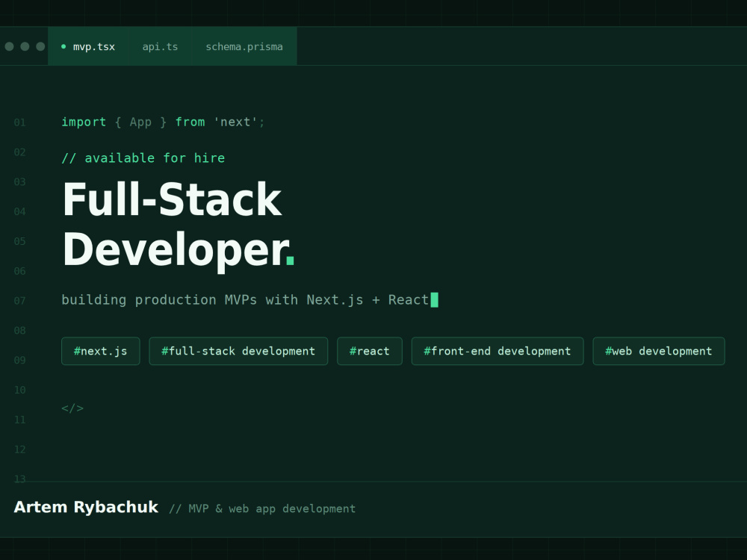Image resolution: width=747 pixels, height=560 pixels.
Task: Choose the #front-end development tag
Action: point(498,351)
